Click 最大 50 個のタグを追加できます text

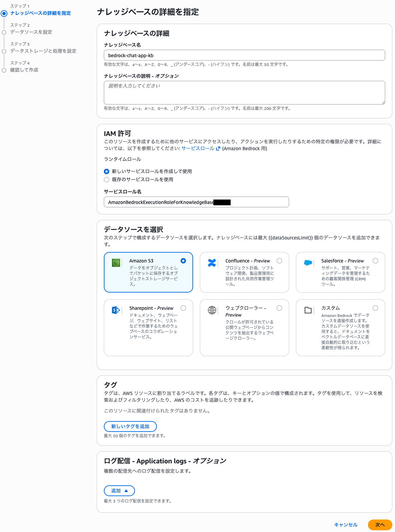coord(135,436)
